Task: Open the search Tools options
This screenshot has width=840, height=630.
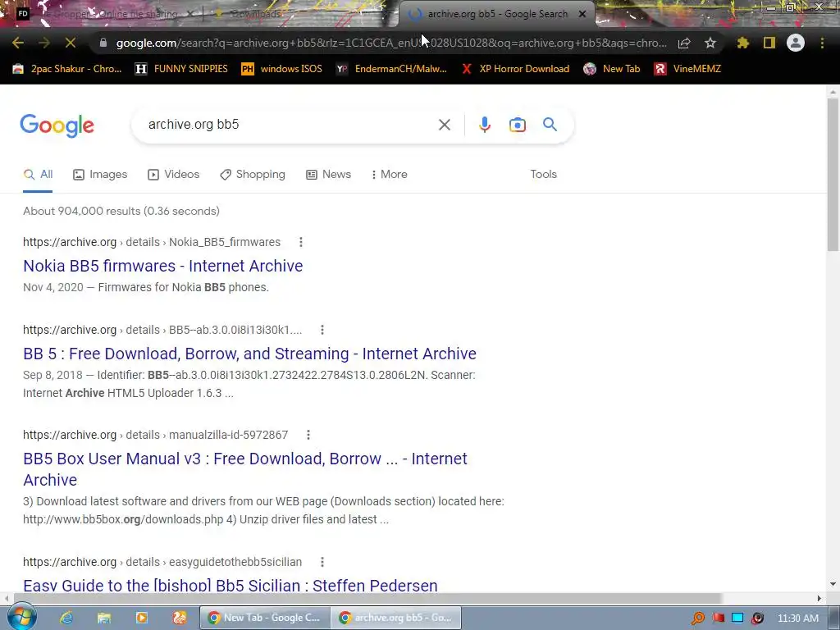Action: pos(543,175)
